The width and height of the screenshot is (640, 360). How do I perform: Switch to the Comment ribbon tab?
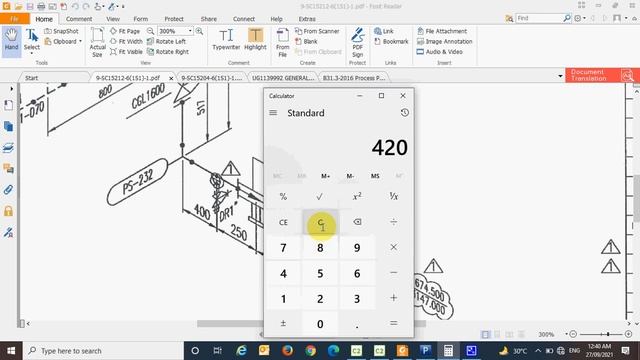[x=79, y=19]
